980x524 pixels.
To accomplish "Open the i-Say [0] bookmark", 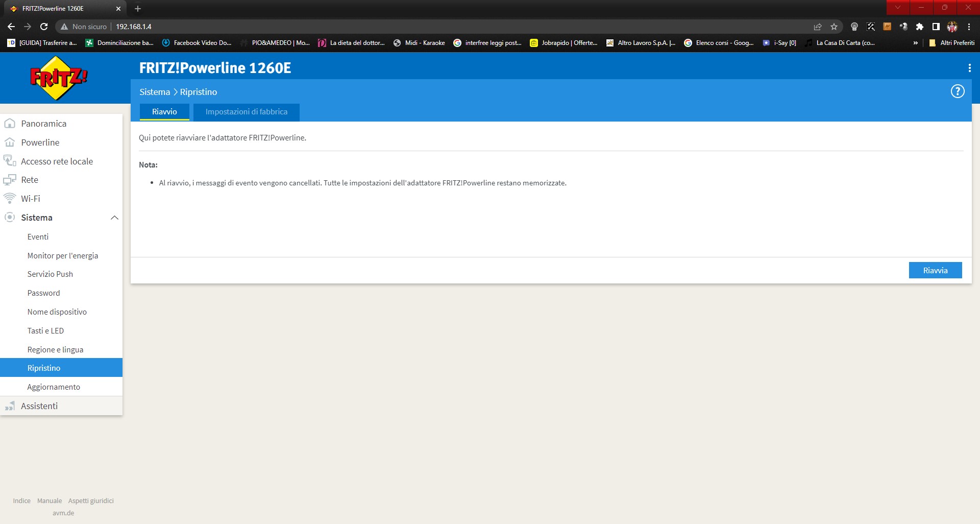I will pyautogui.click(x=779, y=43).
